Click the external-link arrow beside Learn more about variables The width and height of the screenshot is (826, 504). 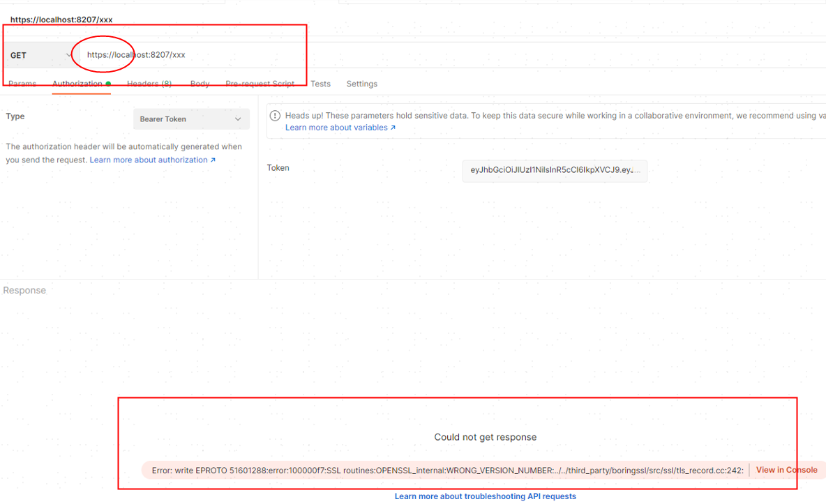pos(393,128)
